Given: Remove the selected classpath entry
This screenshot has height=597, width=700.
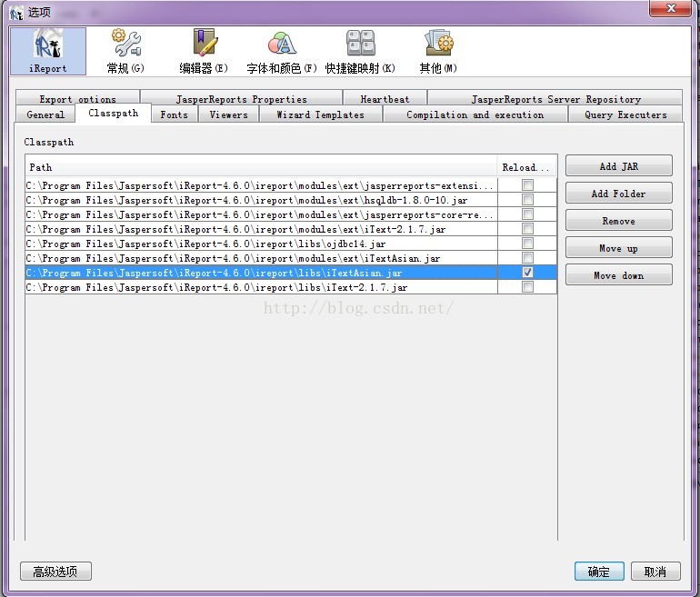Looking at the screenshot, I should tap(619, 221).
